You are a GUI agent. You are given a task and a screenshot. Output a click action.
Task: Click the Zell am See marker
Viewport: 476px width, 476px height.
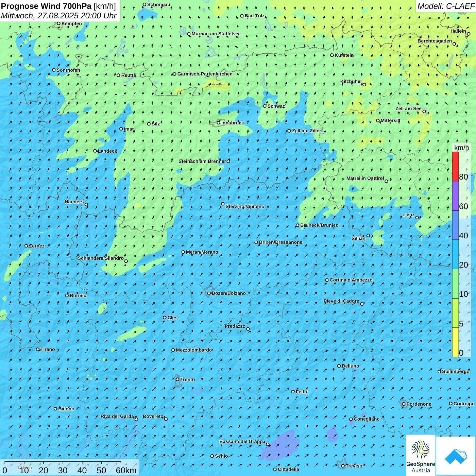pos(424,112)
